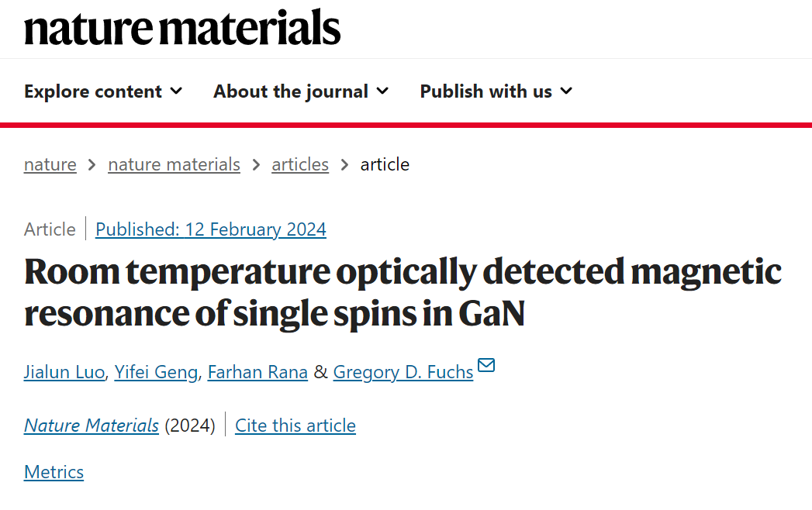
Task: Expand the Publish with us chevron
Action: pos(566,91)
